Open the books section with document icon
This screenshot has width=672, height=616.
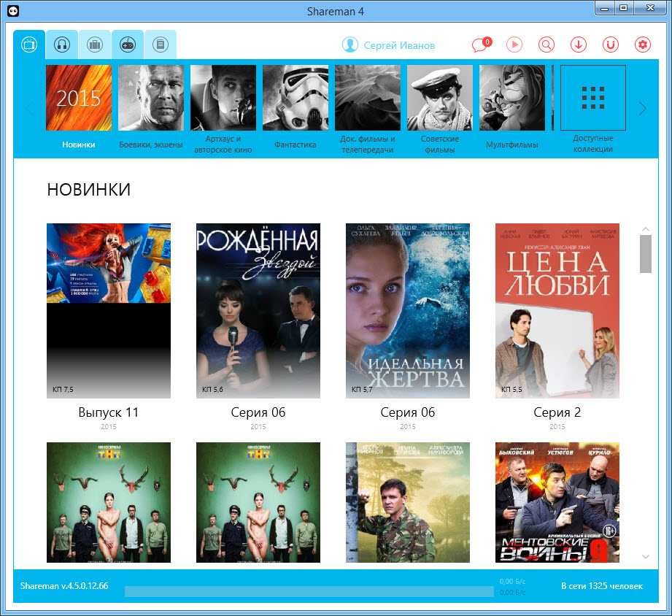coord(161,45)
